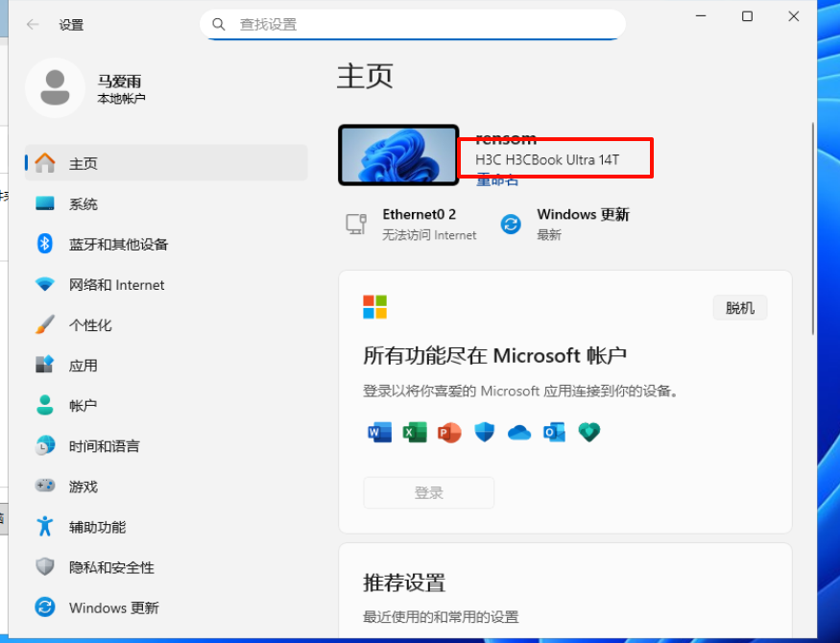This screenshot has width=840, height=643.
Task: Click the 所有功能尽在 Microsoft 帐户 heading
Action: (x=495, y=355)
